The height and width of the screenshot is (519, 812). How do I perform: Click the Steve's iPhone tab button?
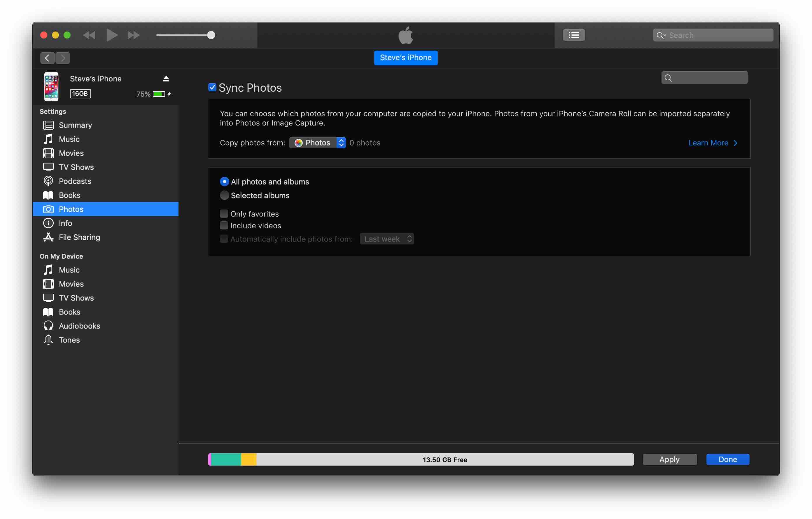(406, 58)
